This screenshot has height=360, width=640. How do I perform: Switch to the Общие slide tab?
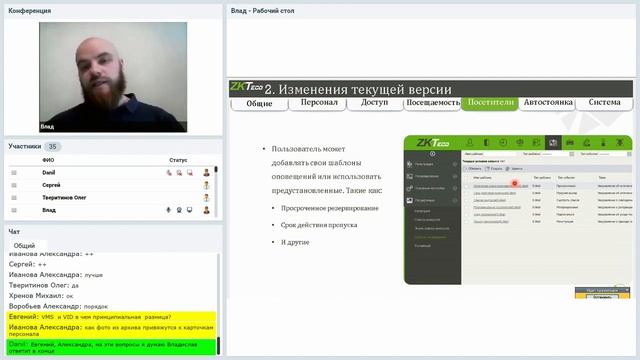pyautogui.click(x=260, y=103)
